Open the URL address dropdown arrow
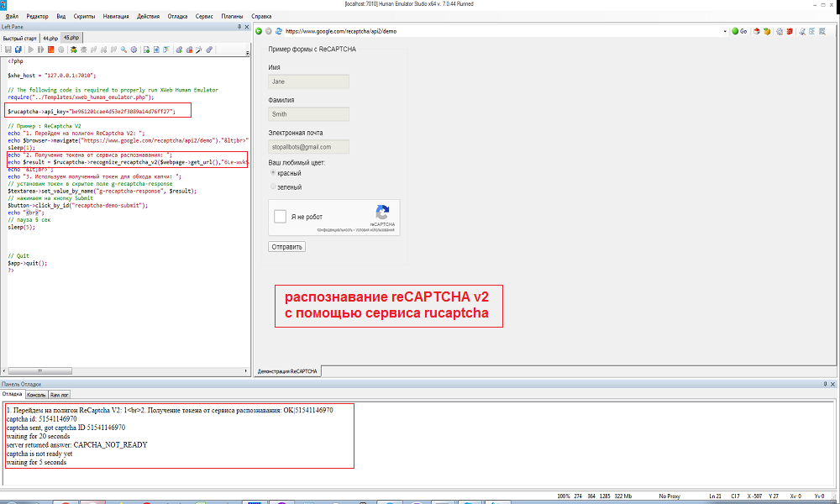 point(725,31)
